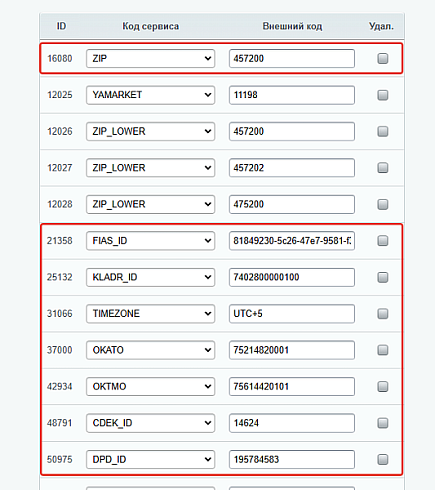Image resolution: width=435 pixels, height=490 pixels.
Task: Expand the YAMARKET service code dropdown
Action: click(x=150, y=95)
